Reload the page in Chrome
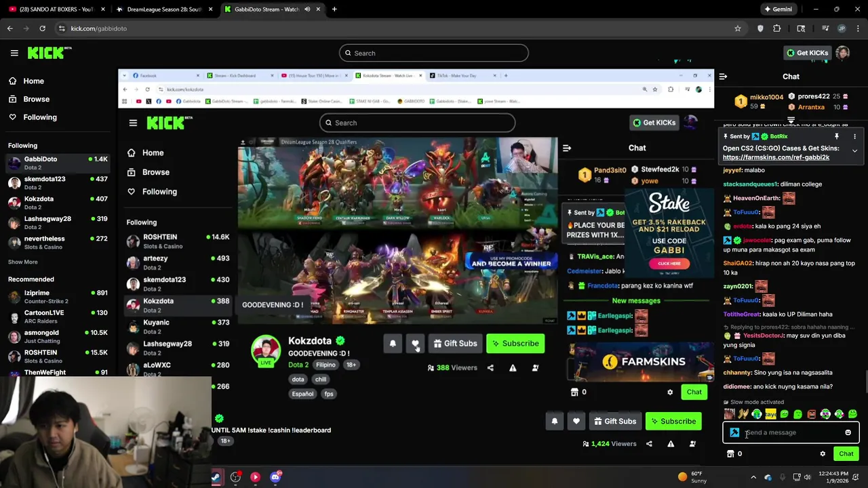Screen dimensions: 868x488 click(x=42, y=28)
